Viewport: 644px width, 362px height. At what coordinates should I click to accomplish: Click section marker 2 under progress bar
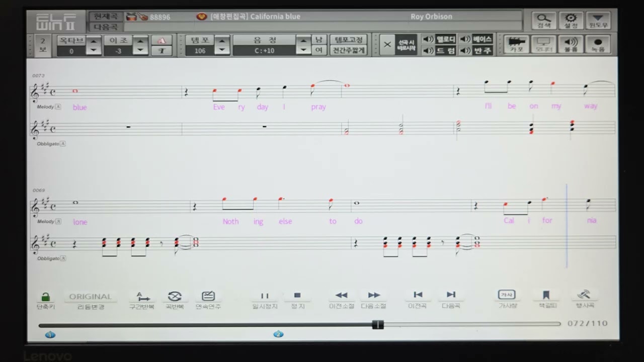[278, 334]
